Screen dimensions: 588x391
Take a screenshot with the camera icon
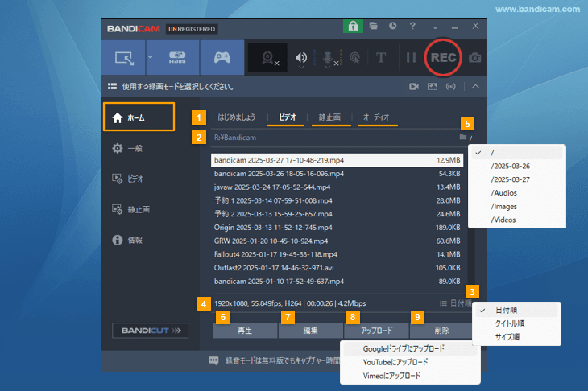point(474,58)
